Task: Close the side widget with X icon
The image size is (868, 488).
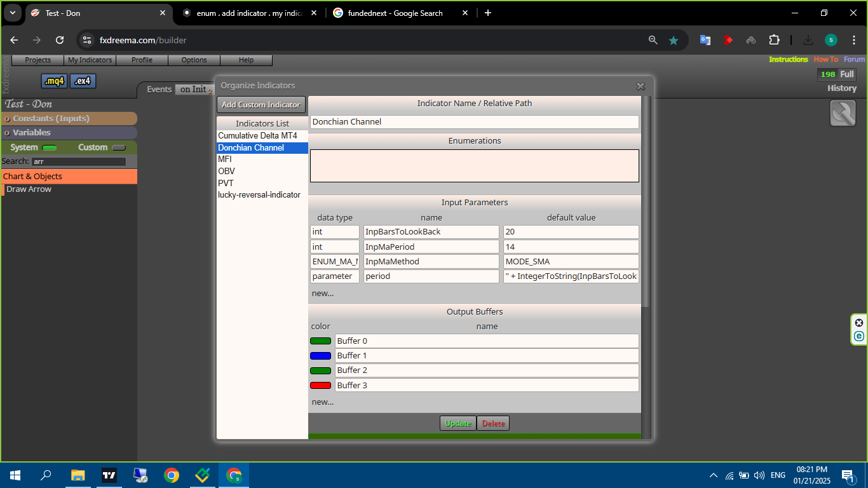Action: point(859,322)
